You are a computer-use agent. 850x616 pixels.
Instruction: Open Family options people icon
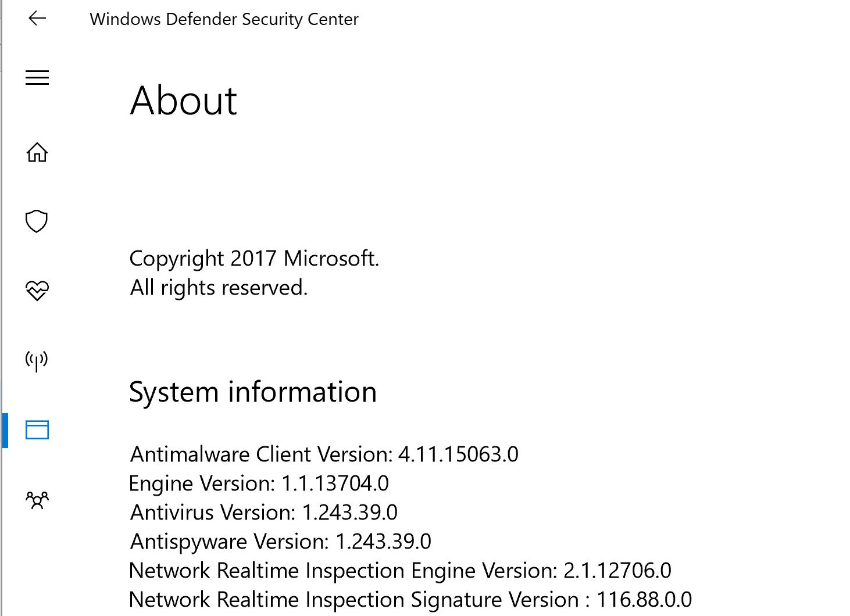tap(37, 499)
